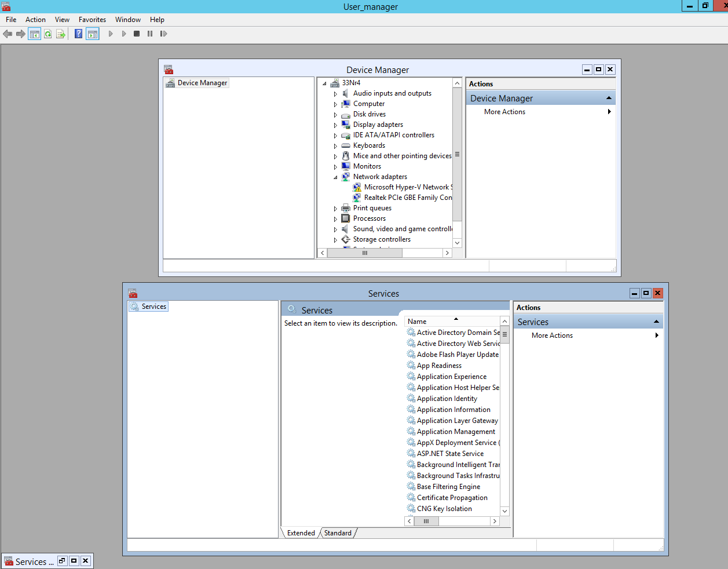This screenshot has width=728, height=569.
Task: Click the Stop Service square toolbar button
Action: pos(137,34)
